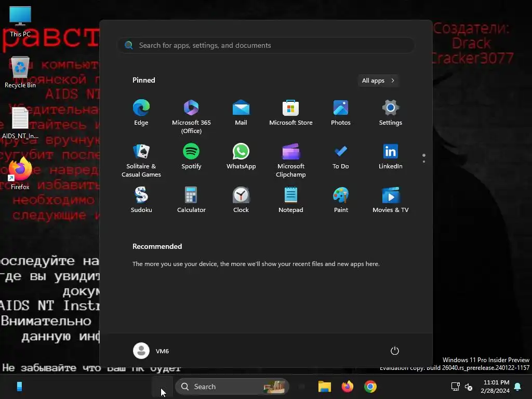Screen dimensions: 532x399
Task: Launch To Do app
Action: (x=341, y=156)
